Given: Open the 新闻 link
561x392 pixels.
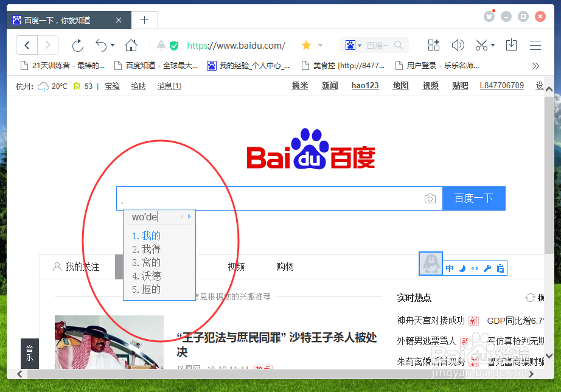Looking at the screenshot, I should pos(330,86).
